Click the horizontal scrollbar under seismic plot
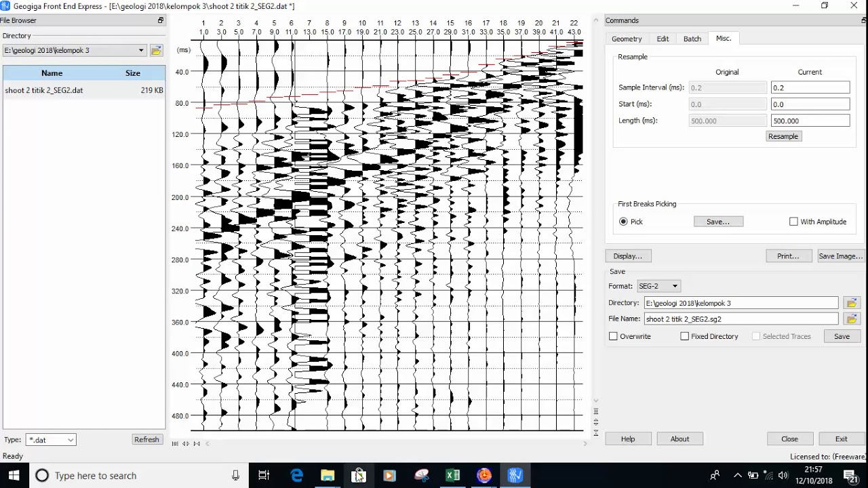This screenshot has width=868, height=488. coord(397,443)
